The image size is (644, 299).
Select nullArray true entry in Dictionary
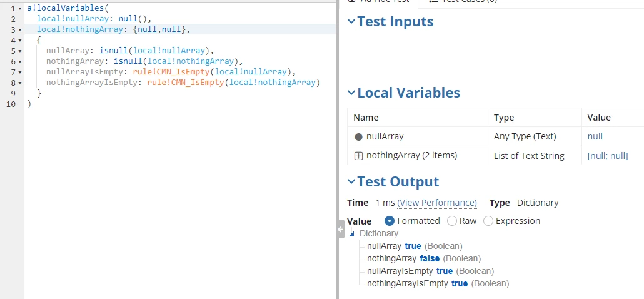tap(415, 246)
